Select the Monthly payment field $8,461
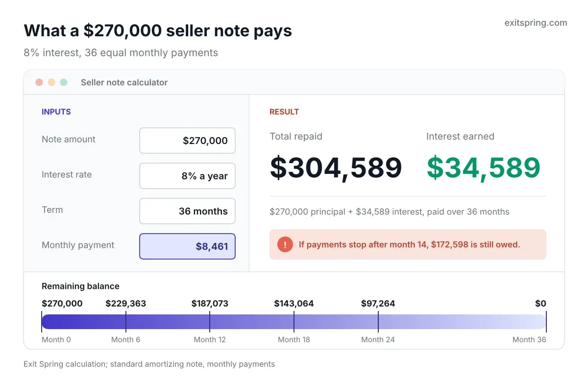Screen dimensions: 588x382 187,246
